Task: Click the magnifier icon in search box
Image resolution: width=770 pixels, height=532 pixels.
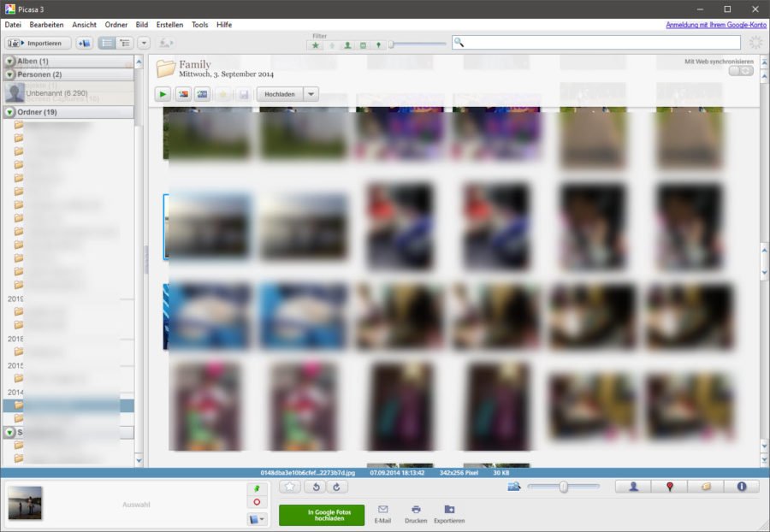Action: [459, 42]
